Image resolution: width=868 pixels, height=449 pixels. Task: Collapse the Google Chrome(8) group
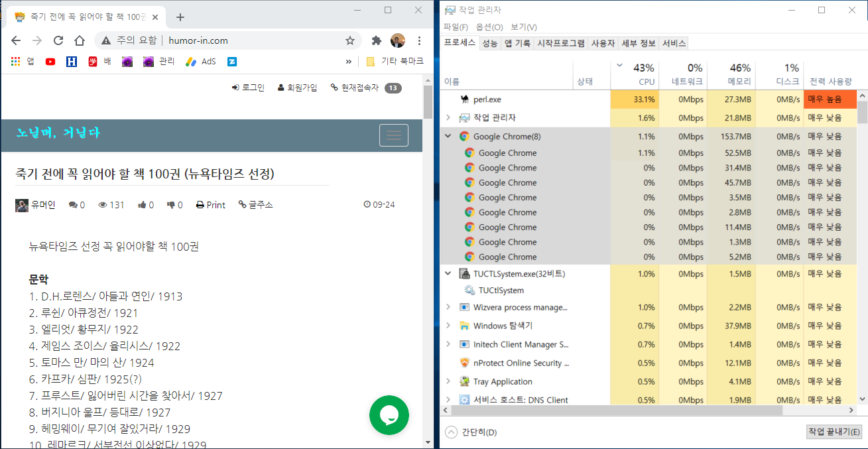point(448,137)
